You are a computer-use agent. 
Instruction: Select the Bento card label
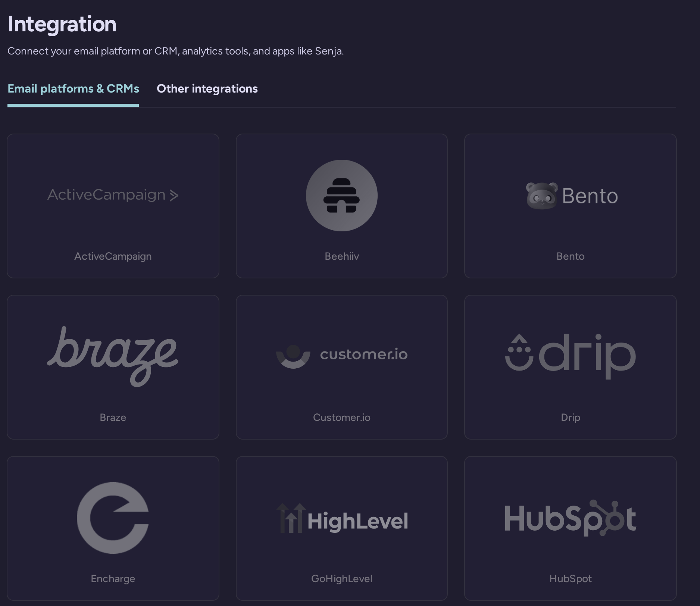click(x=570, y=256)
